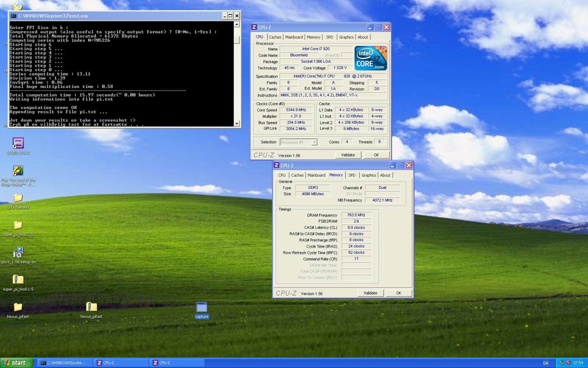This screenshot has width=588, height=368.
Task: Open the Mainboard tab in upper CPU-Z window
Action: pos(294,37)
